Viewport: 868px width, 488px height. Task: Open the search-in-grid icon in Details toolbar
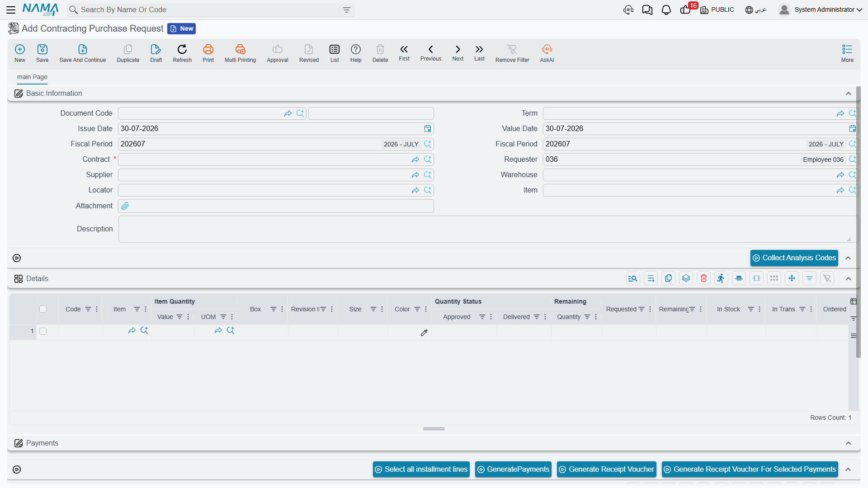[633, 278]
